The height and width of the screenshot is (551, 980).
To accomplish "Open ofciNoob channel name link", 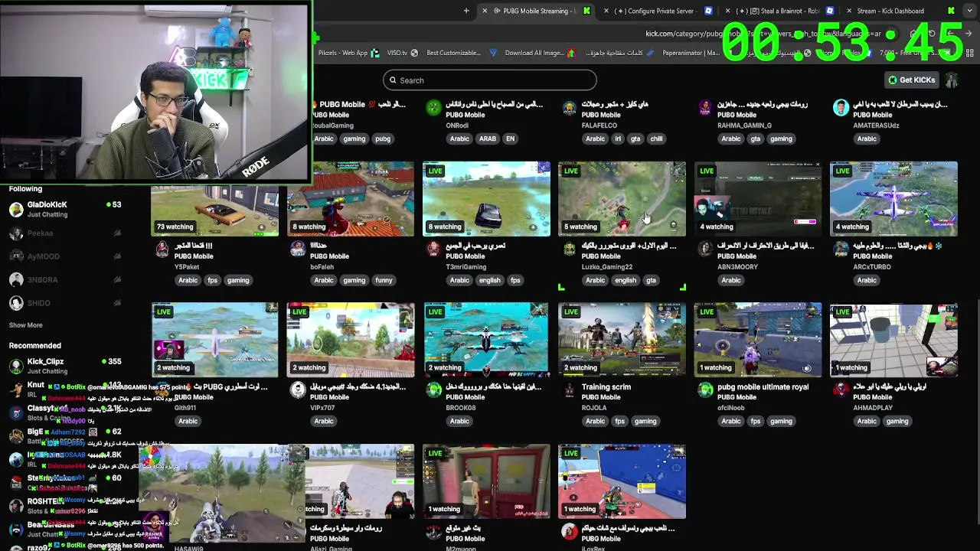I will tap(730, 408).
